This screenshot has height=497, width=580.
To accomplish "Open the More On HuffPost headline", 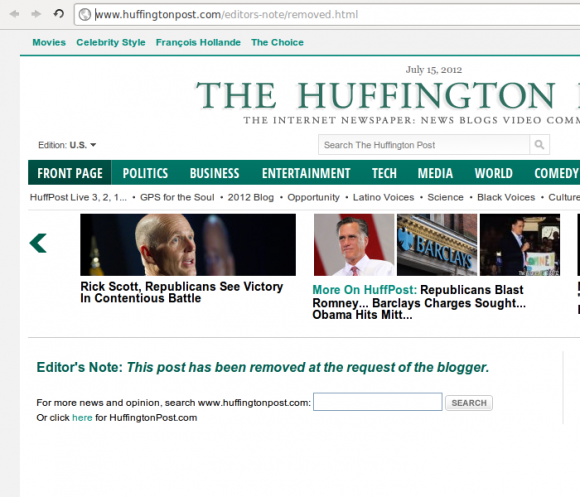I will (419, 302).
